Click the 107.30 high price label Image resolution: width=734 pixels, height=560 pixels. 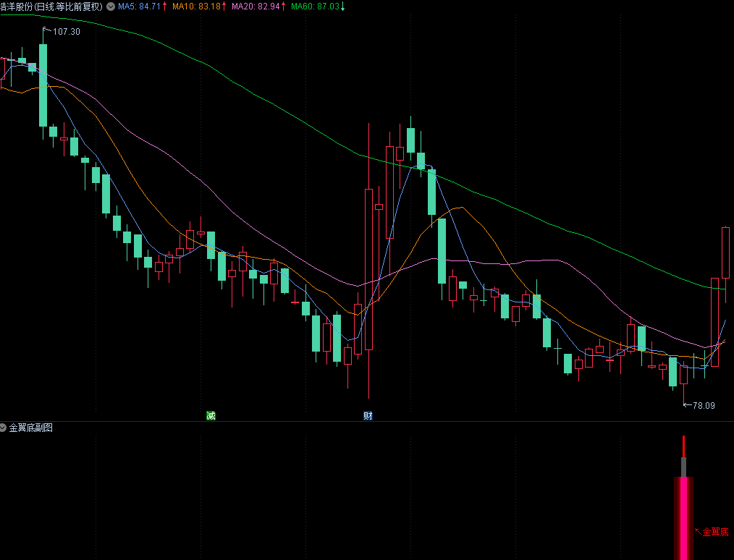67,32
